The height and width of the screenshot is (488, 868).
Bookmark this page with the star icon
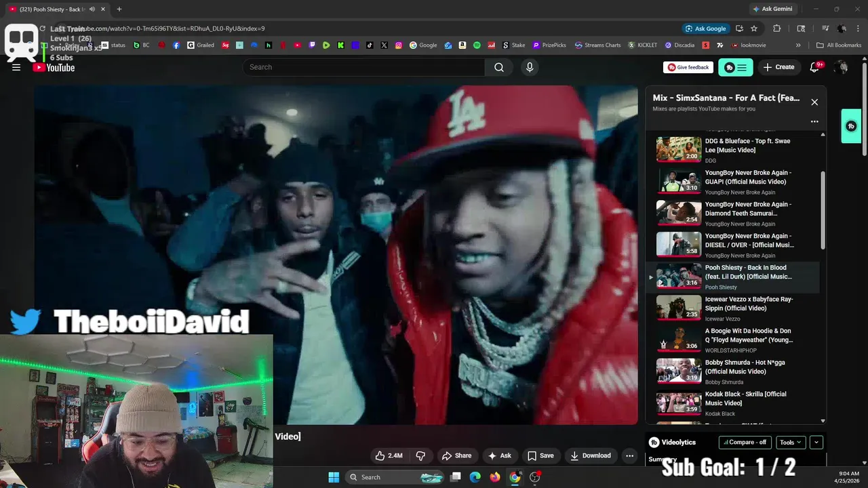point(754,28)
